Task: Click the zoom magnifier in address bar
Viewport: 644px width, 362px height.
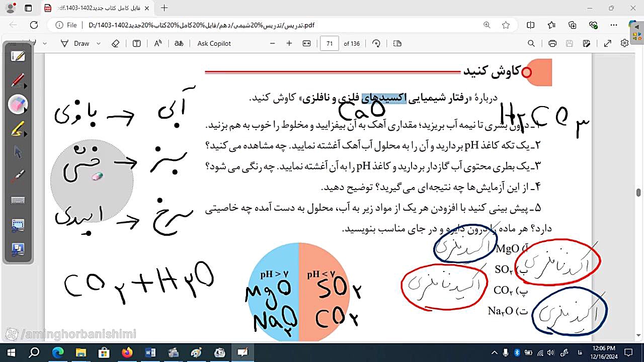Action: [x=487, y=25]
